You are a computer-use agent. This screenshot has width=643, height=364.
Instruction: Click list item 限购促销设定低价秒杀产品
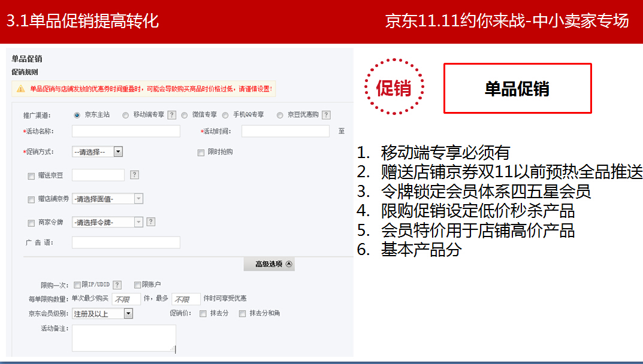[x=478, y=211]
